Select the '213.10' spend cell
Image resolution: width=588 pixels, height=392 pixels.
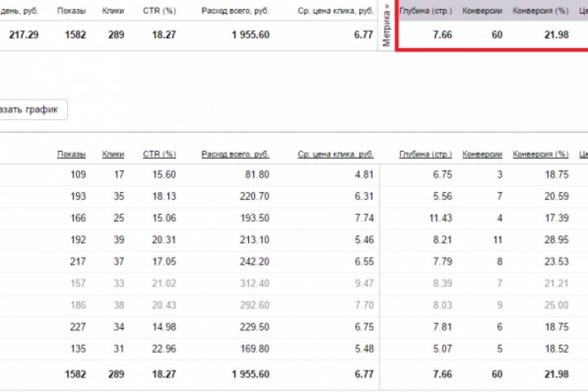click(x=255, y=240)
